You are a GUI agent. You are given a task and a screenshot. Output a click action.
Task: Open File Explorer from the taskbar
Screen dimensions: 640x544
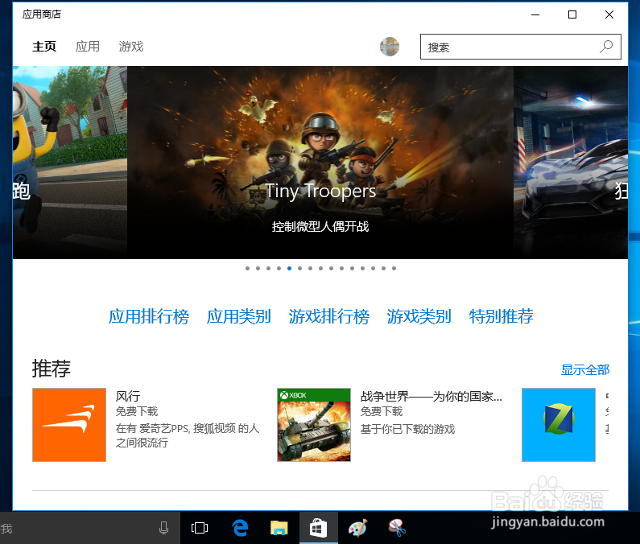point(279,528)
